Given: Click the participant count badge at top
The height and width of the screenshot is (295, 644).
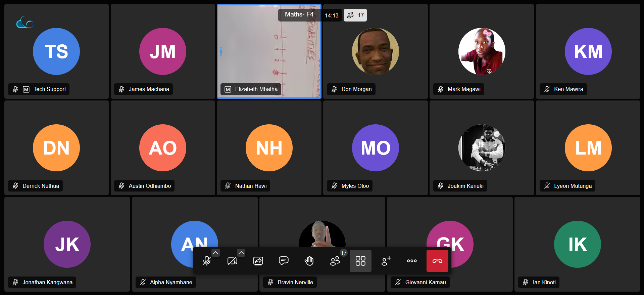Looking at the screenshot, I should pyautogui.click(x=355, y=15).
